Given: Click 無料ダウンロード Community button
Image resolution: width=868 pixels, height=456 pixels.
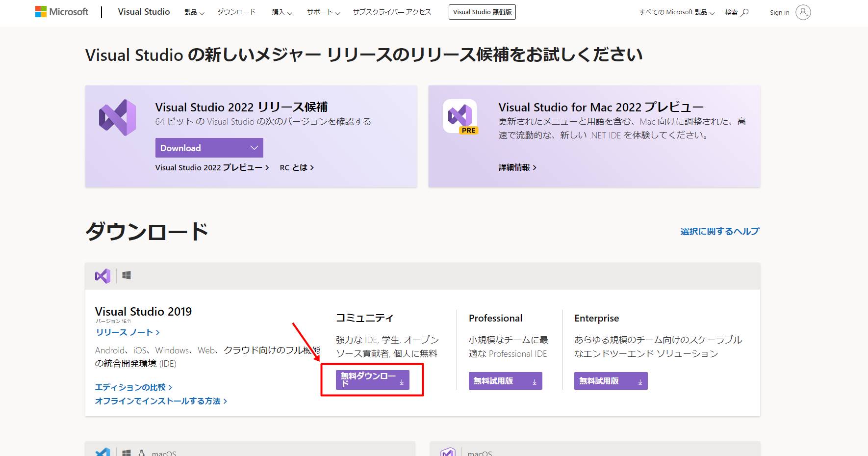Looking at the screenshot, I should coord(373,380).
